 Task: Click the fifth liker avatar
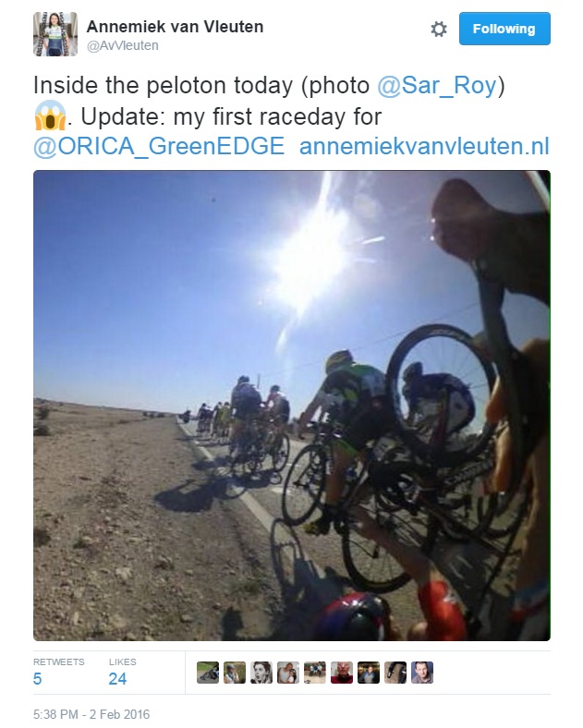coord(315,673)
